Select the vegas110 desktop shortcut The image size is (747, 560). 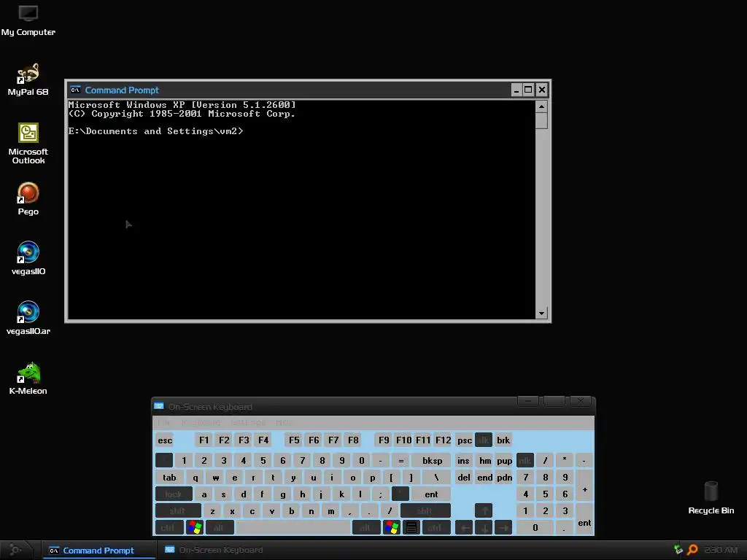click(28, 259)
